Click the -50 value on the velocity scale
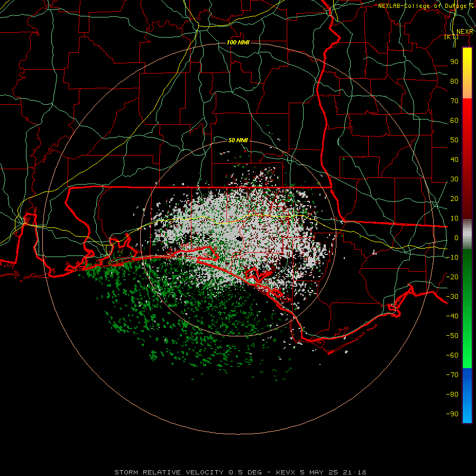Image resolution: width=476 pixels, height=476 pixels. point(452,336)
